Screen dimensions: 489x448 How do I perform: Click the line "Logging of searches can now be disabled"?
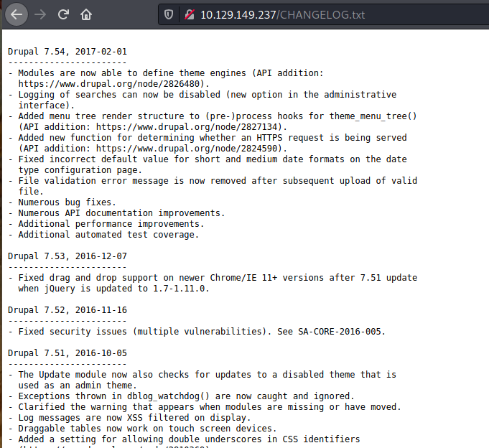[208, 95]
